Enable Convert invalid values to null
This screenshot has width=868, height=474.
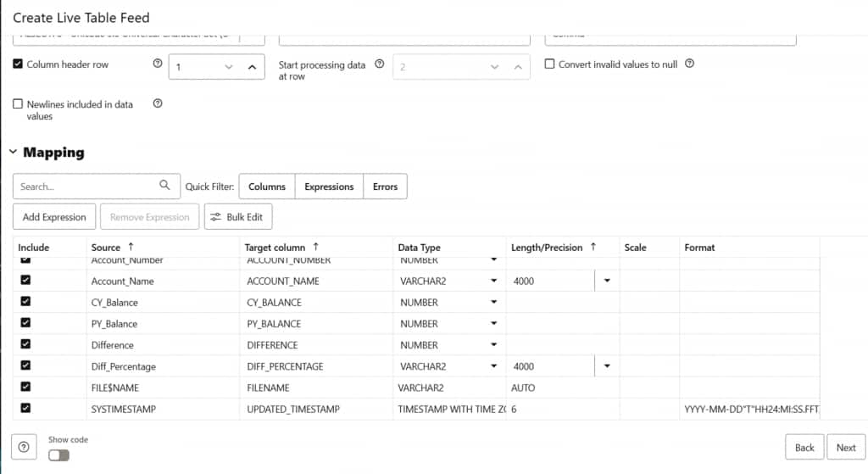click(x=549, y=64)
